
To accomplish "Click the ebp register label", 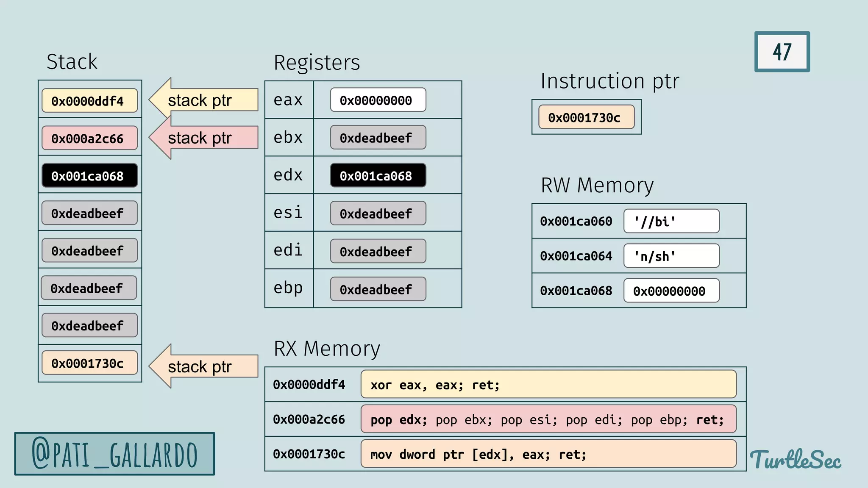I will [x=288, y=288].
